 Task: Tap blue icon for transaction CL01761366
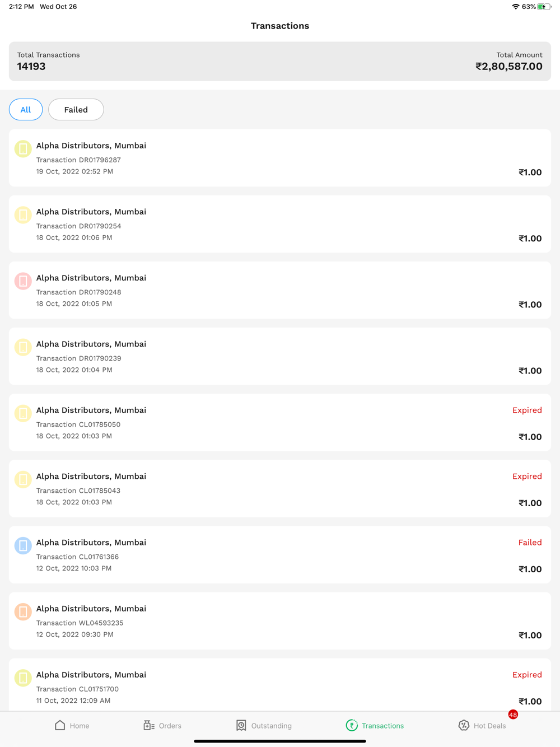coord(23,545)
